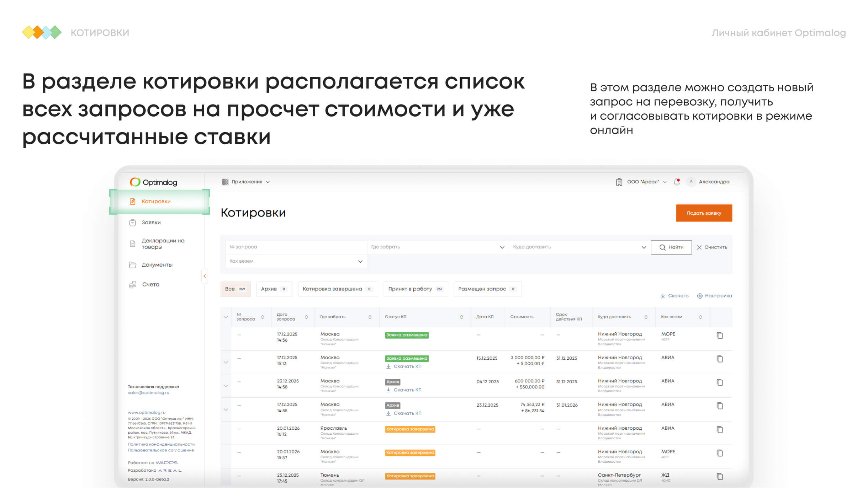Open Счета section in sidebar
The height and width of the screenshot is (488, 868).
(150, 284)
